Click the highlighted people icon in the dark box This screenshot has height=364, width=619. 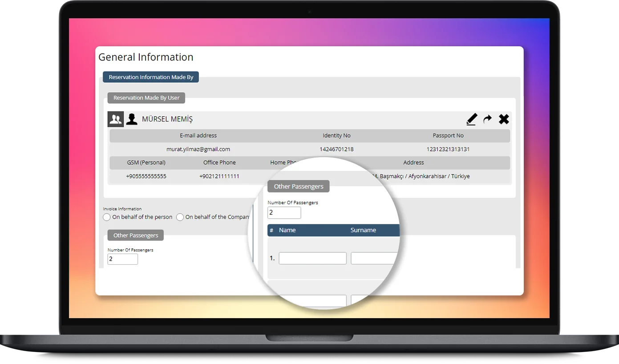pos(115,119)
